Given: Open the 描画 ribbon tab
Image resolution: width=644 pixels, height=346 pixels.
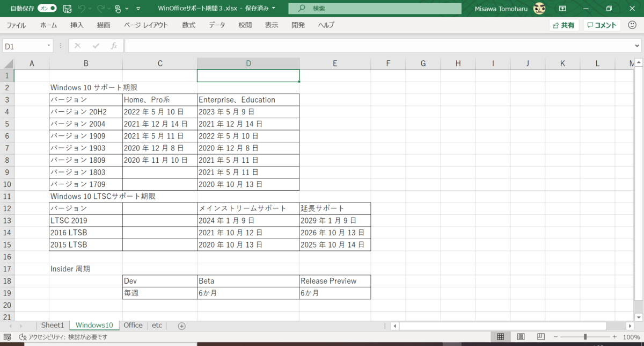Looking at the screenshot, I should [x=104, y=25].
